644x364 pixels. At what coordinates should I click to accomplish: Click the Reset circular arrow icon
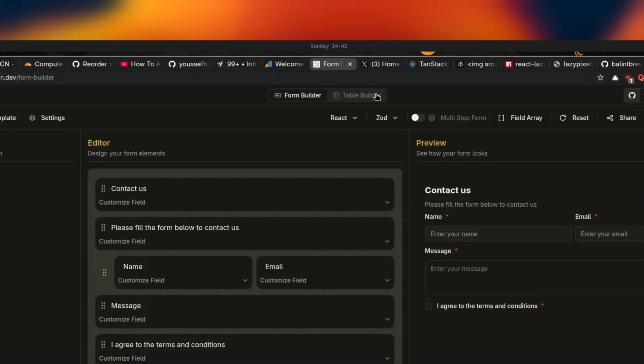pos(563,118)
